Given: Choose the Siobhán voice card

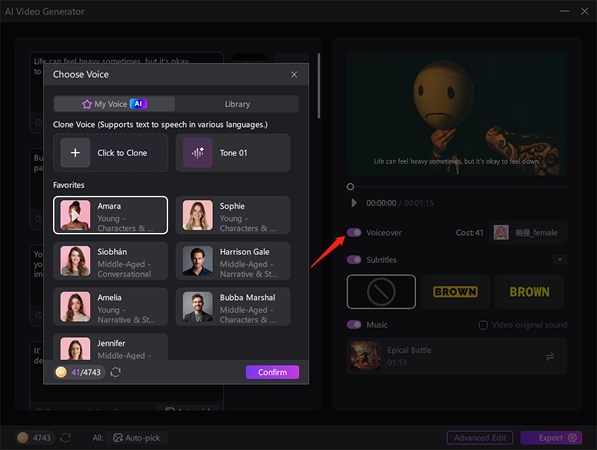Looking at the screenshot, I should (110, 261).
